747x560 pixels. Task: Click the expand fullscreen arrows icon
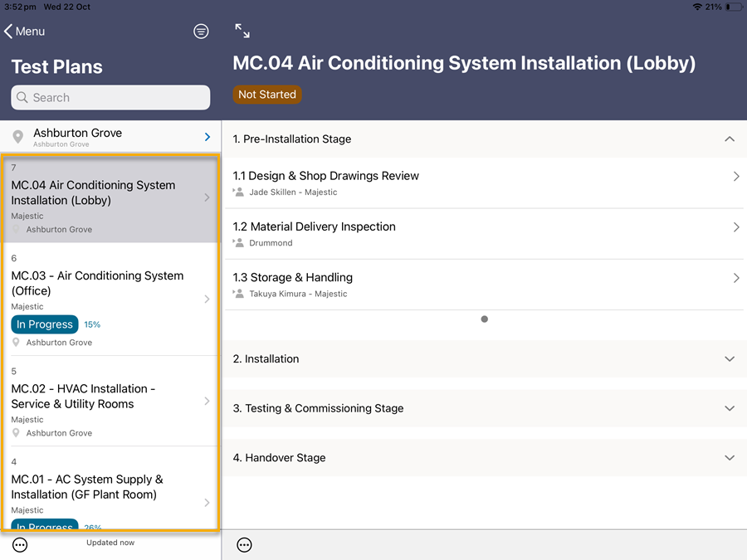[242, 31]
